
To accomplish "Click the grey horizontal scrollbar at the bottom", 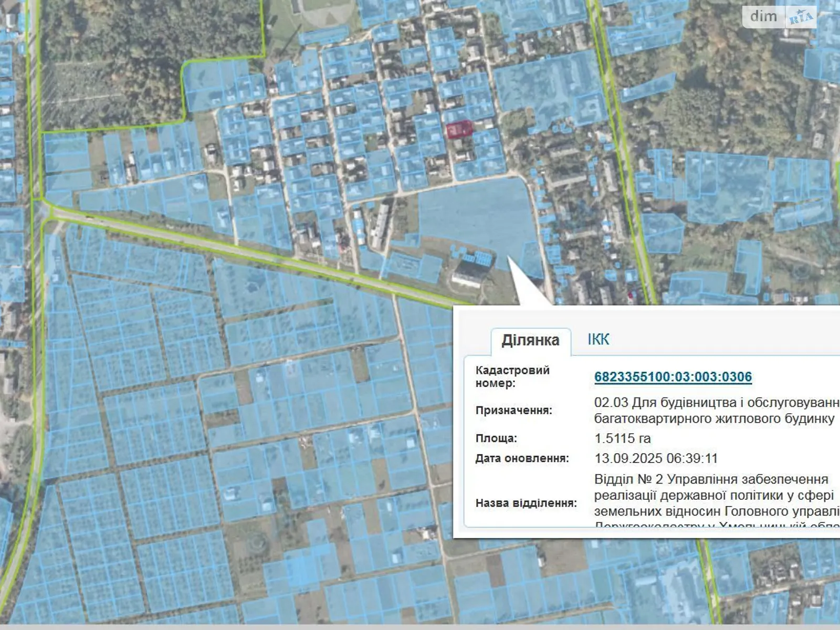I will click(420, 627).
